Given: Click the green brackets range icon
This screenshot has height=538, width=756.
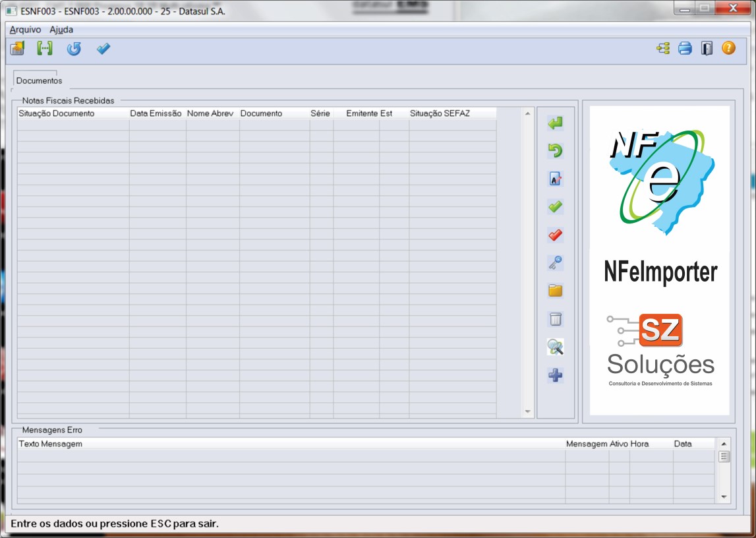Looking at the screenshot, I should (x=45, y=48).
